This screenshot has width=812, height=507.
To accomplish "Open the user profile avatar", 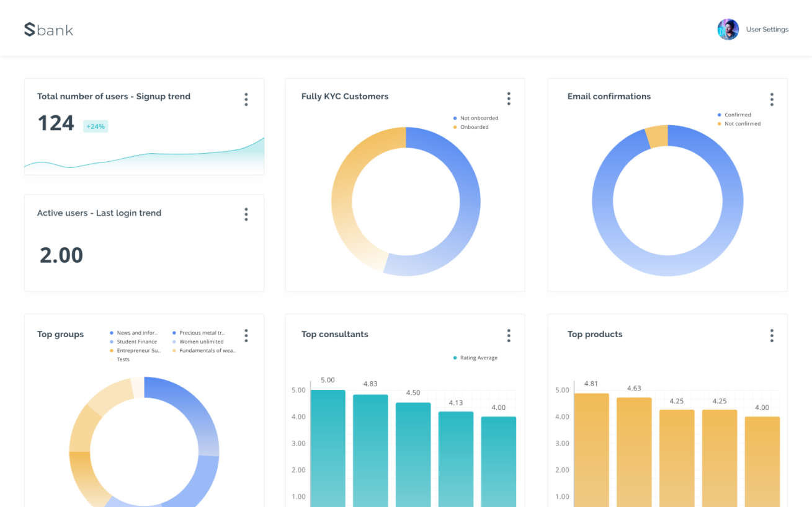I will pyautogui.click(x=728, y=29).
